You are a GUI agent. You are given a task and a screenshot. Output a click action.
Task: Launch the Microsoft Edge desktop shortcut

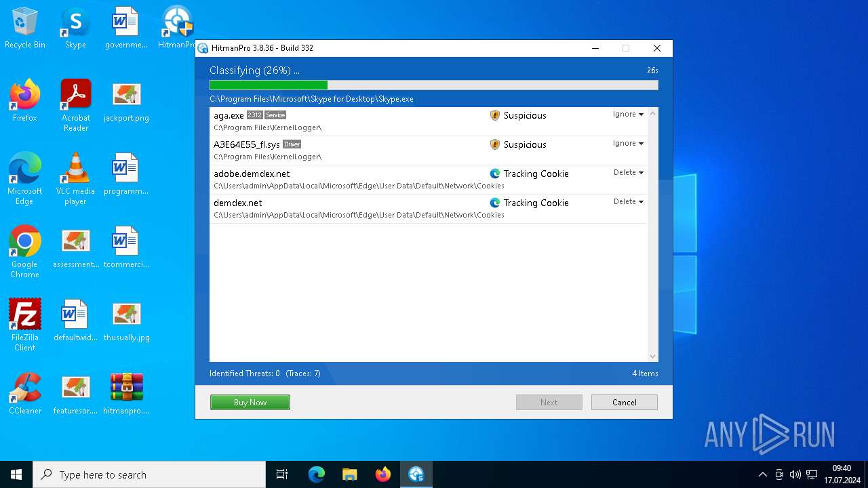click(25, 179)
